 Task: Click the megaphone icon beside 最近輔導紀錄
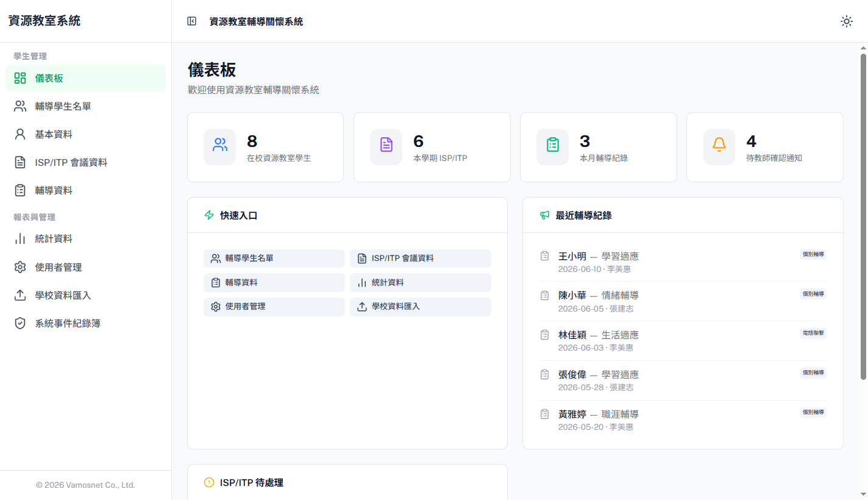[545, 215]
